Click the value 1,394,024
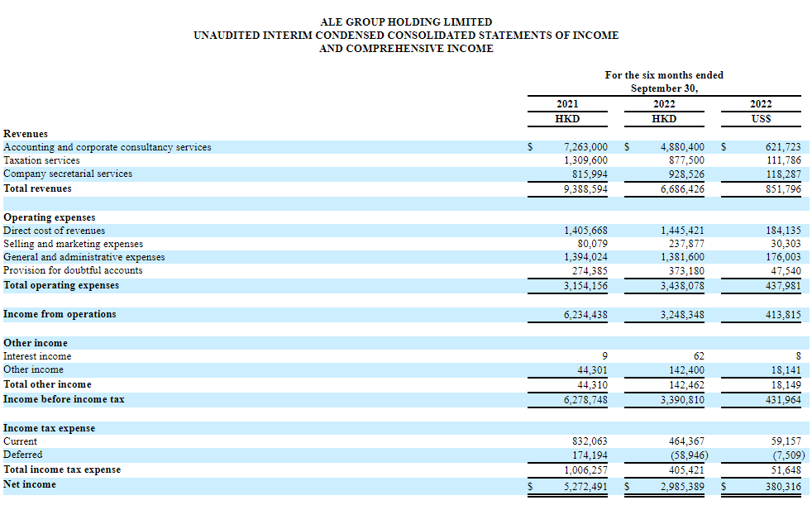Viewport: 812px width, 505px height. coord(585,257)
